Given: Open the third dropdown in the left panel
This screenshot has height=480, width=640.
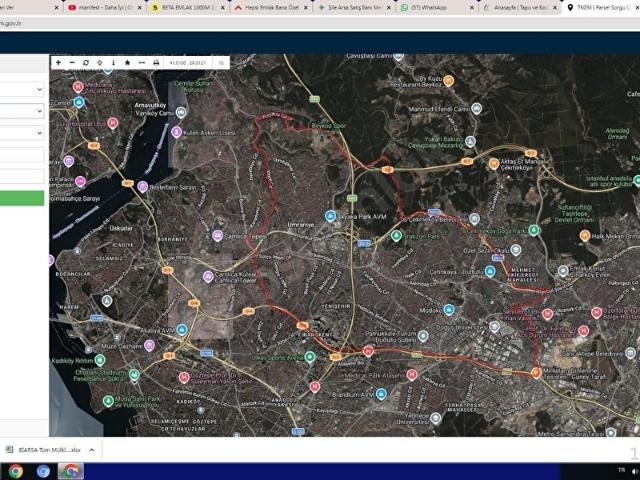Looking at the screenshot, I should pos(21,133).
